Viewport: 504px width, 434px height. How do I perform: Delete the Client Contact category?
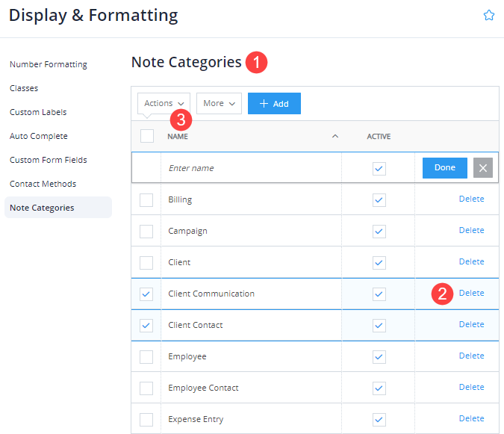[471, 324]
